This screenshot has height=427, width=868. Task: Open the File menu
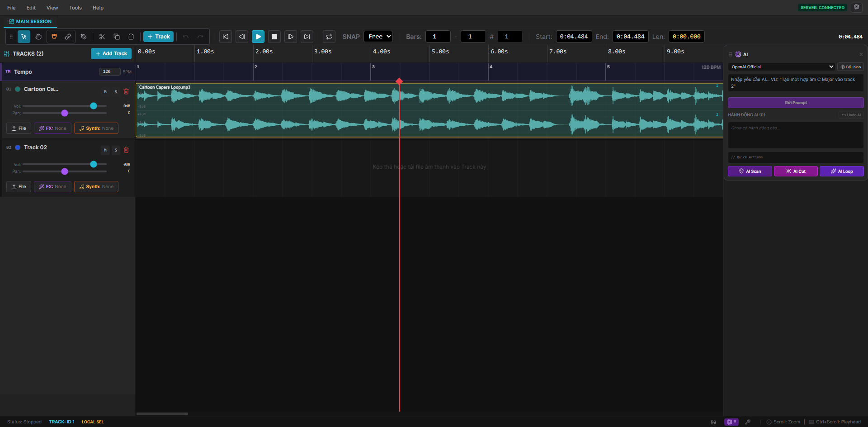(11, 8)
